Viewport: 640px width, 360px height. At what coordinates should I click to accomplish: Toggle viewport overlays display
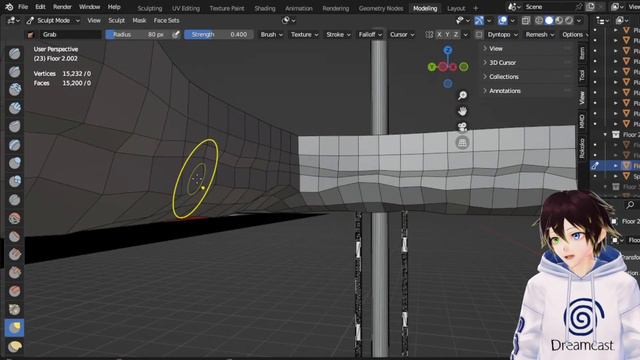[x=503, y=20]
